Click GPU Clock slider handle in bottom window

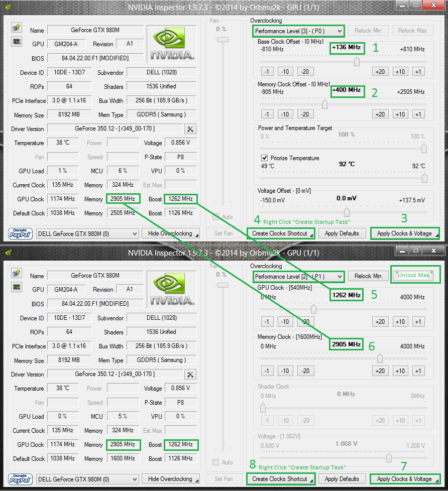click(x=313, y=309)
